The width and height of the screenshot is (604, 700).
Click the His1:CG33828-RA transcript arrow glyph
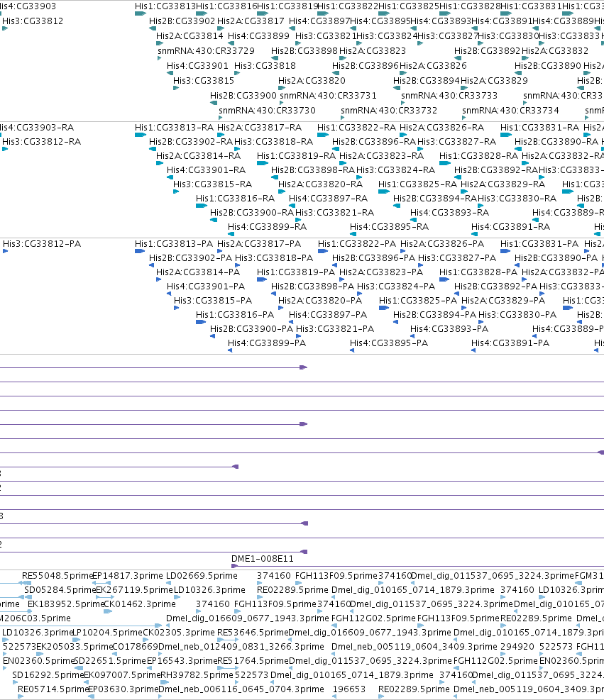[445, 163]
